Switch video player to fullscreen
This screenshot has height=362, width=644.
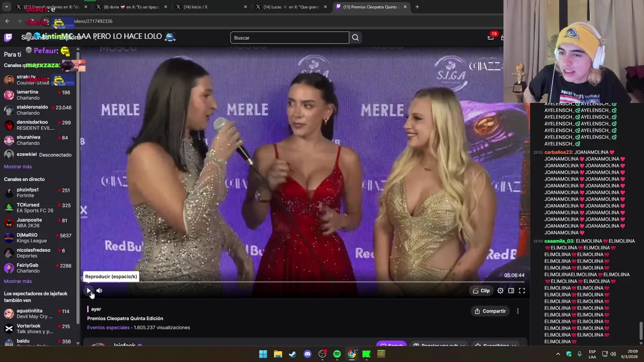click(522, 291)
